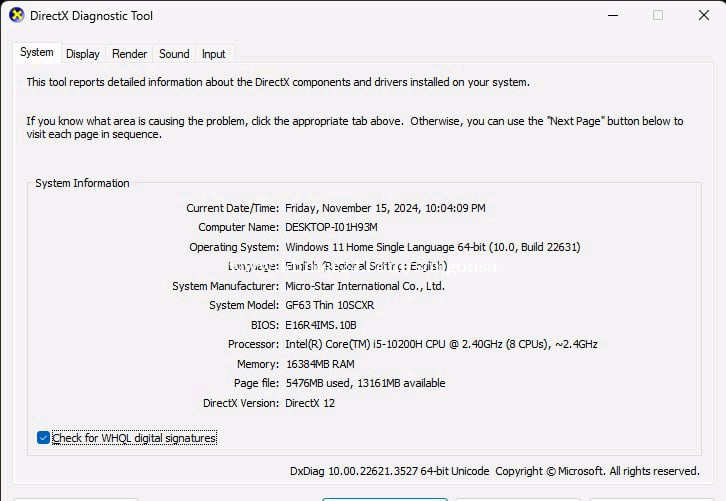The image size is (726, 501).
Task: Switch to the Sound tab
Action: click(x=174, y=54)
